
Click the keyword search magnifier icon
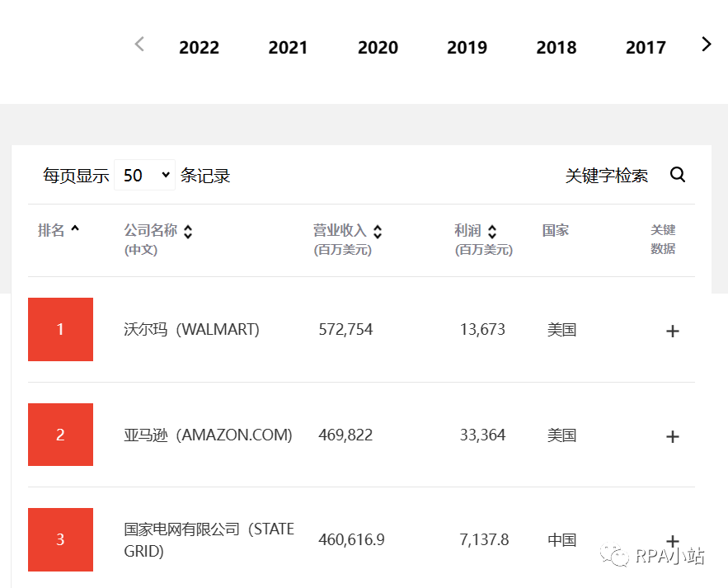[x=678, y=175]
